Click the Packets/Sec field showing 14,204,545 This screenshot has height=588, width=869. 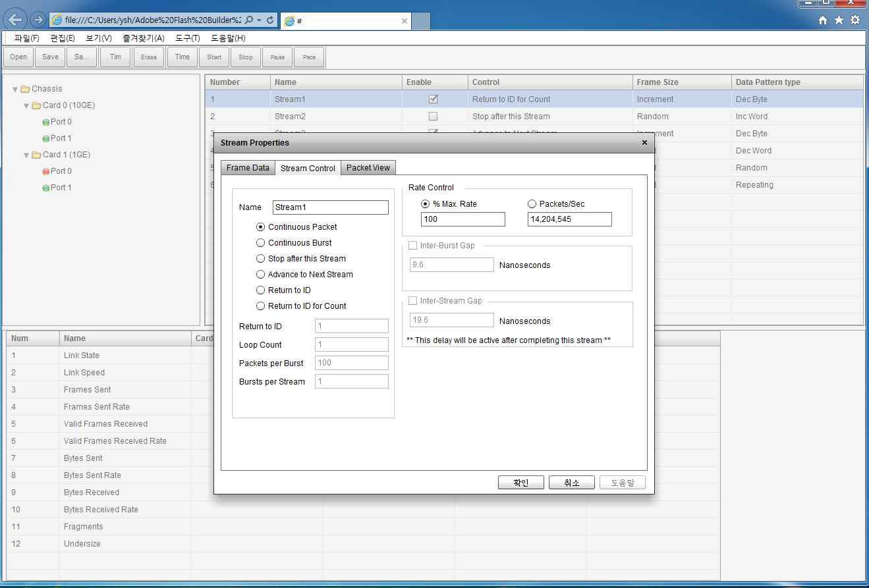point(570,219)
